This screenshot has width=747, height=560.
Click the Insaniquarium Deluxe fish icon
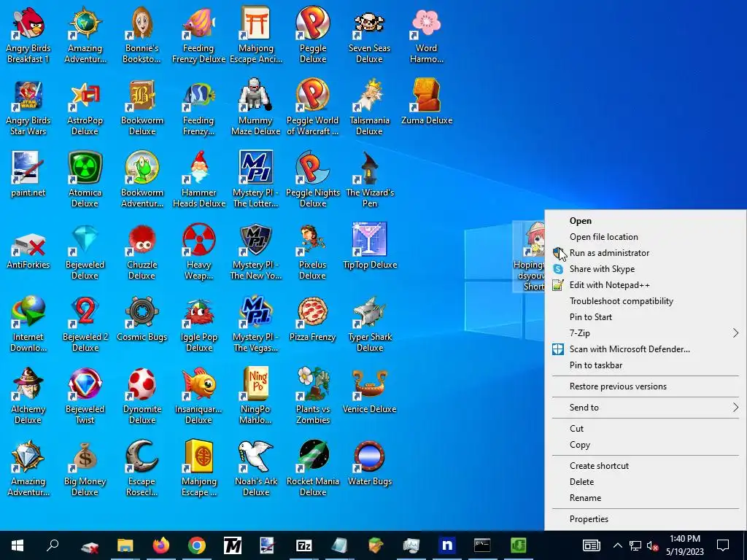click(x=198, y=384)
